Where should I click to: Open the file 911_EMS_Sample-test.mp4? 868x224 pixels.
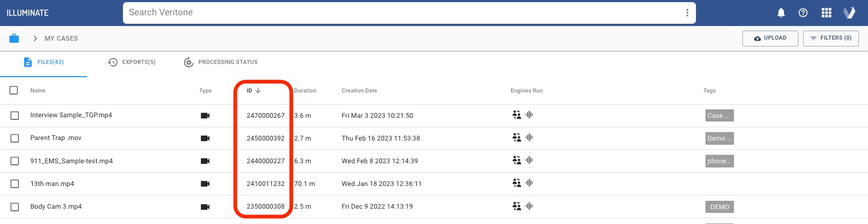coord(72,161)
